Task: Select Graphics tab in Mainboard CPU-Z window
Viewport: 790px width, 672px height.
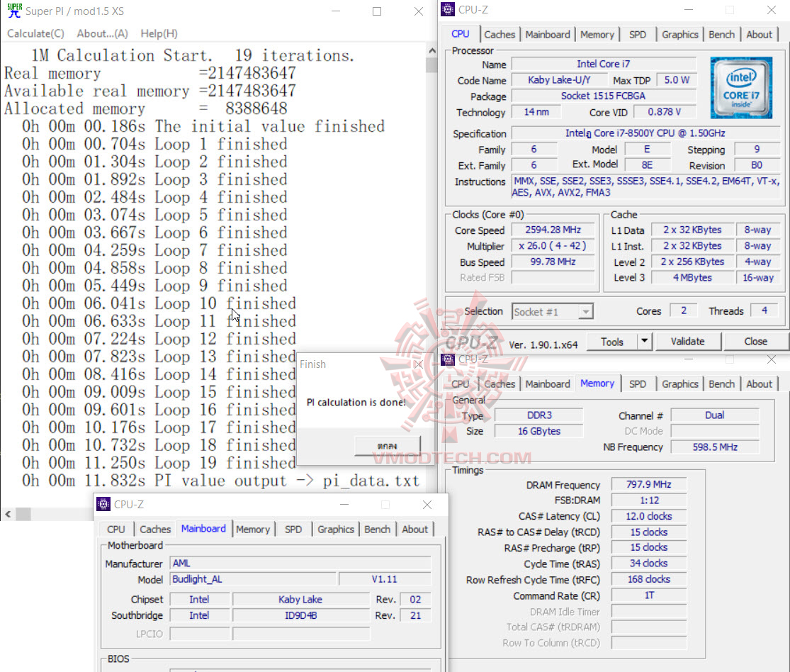Action: (x=336, y=530)
